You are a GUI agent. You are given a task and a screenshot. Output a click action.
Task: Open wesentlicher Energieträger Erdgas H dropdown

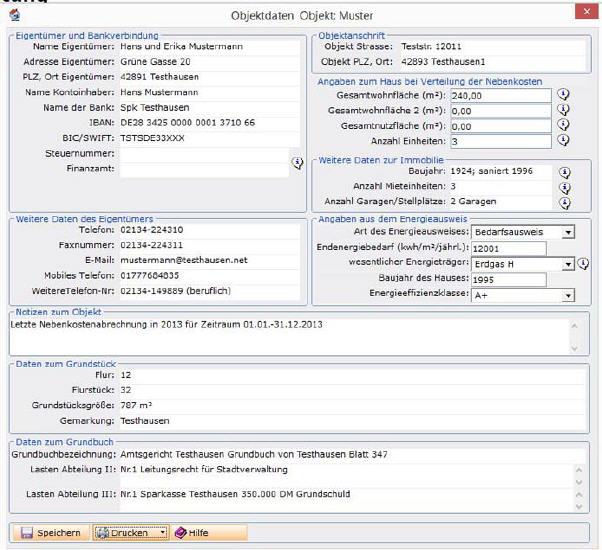(x=568, y=264)
